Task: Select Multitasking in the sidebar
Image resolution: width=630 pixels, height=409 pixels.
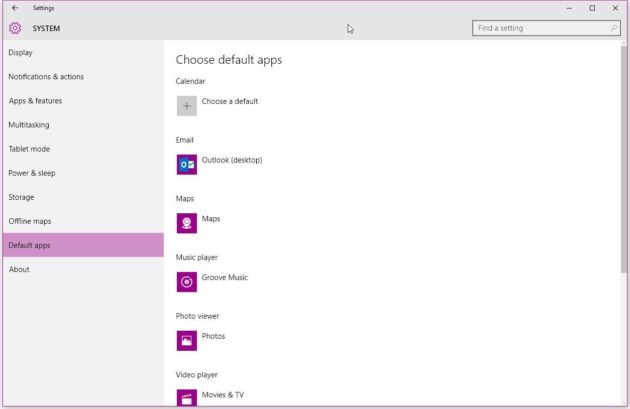Action: click(x=83, y=125)
